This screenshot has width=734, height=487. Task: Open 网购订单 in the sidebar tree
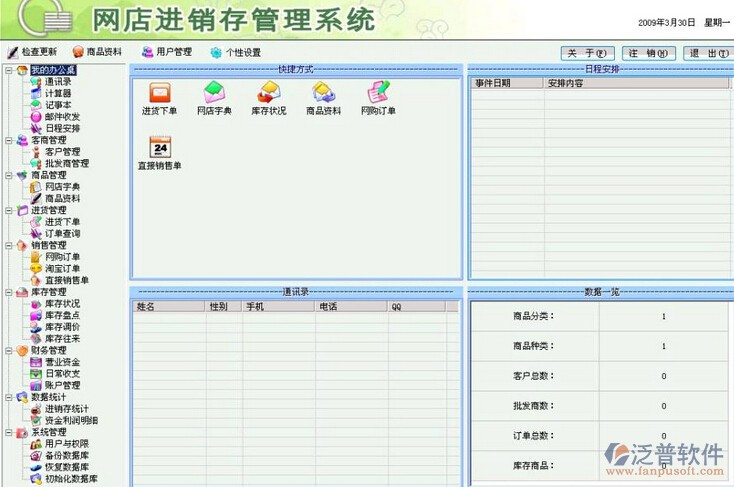(62, 257)
